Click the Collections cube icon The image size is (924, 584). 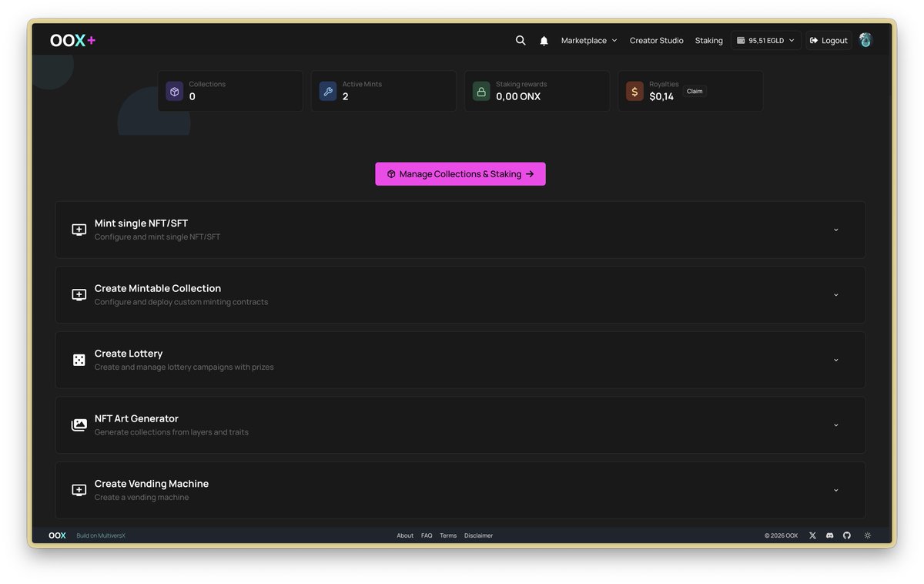175,92
